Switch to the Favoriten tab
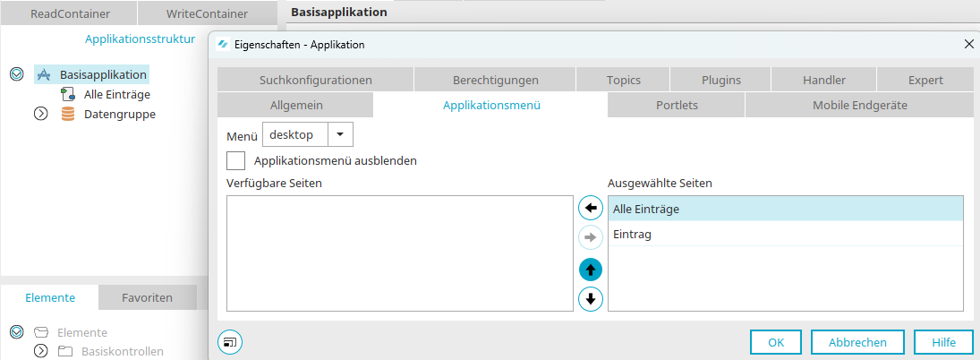 click(148, 297)
